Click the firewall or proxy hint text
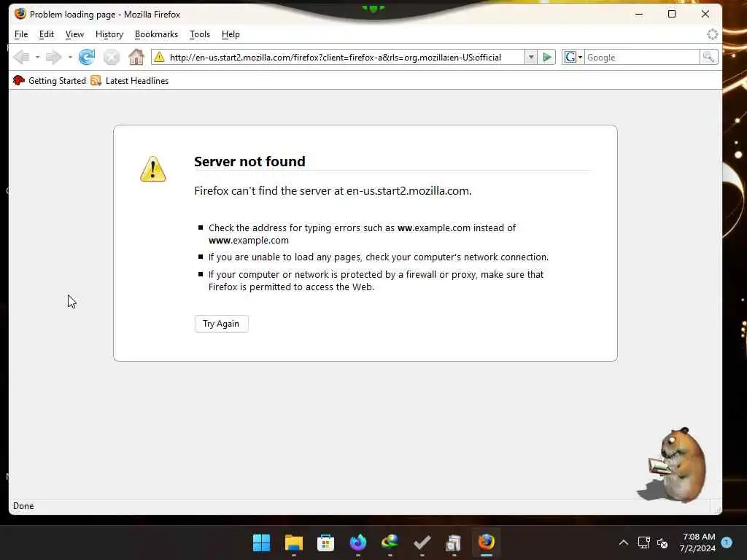Image resolution: width=747 pixels, height=560 pixels. click(x=376, y=281)
